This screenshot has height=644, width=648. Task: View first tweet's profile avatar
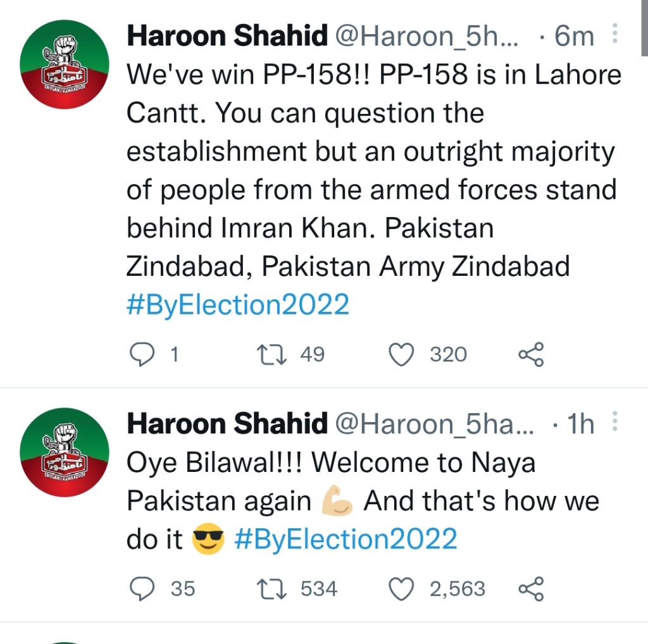point(65,65)
